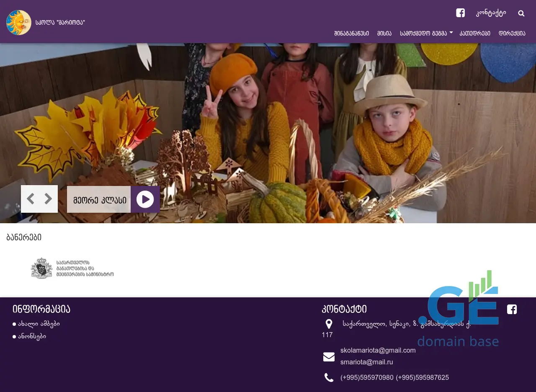
Task: Open the შინაგანაწესი menu item
Action: [351, 34]
